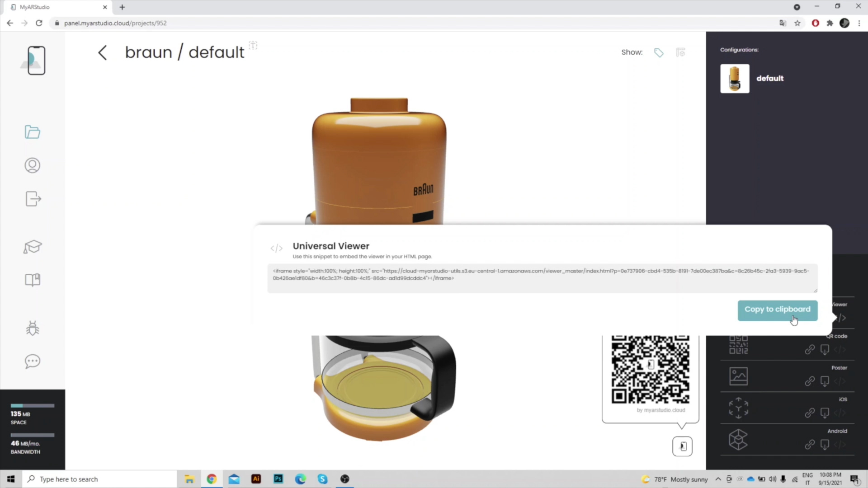Screen dimensions: 868x488
Task: Go back using the arrow beside braun
Action: [x=103, y=52]
